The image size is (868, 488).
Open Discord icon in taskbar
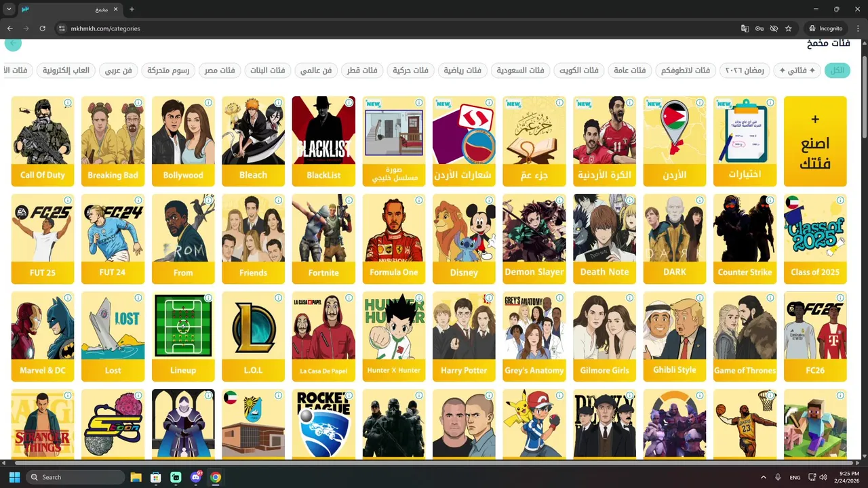click(196, 477)
